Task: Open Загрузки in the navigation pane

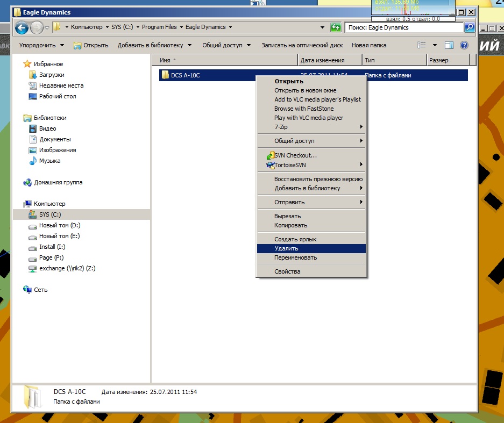Action: point(47,75)
